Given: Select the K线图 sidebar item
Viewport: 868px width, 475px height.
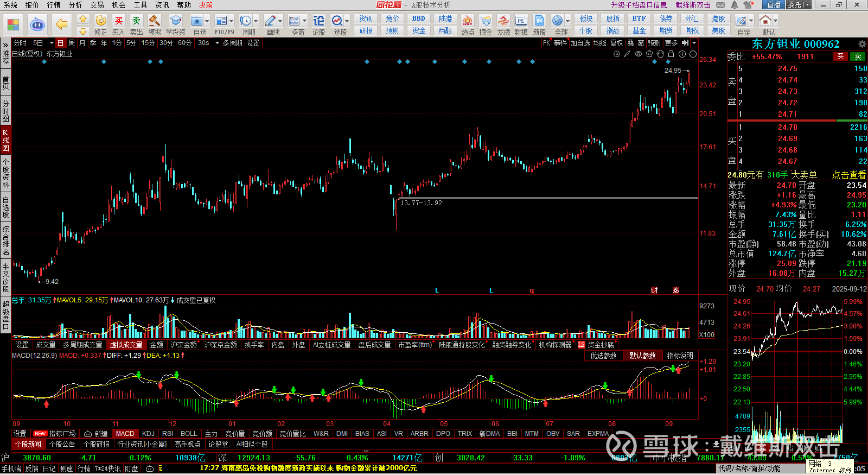Looking at the screenshot, I should coord(5,141).
